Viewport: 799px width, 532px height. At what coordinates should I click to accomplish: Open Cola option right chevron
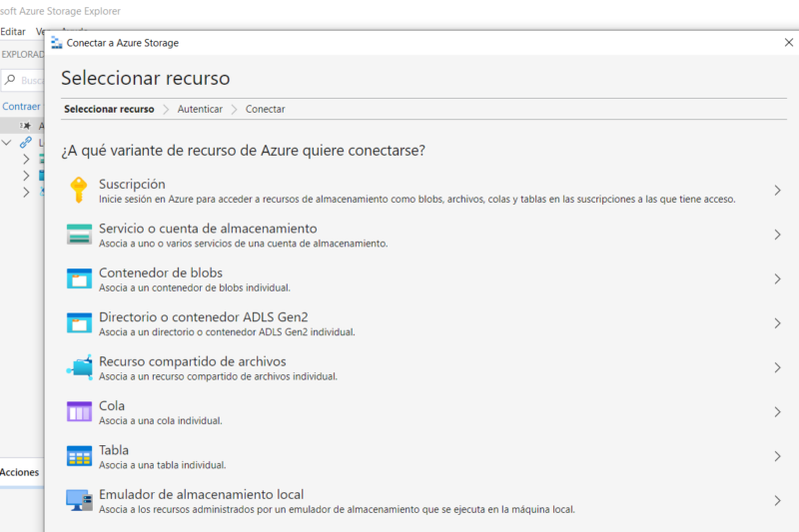pyautogui.click(x=777, y=412)
